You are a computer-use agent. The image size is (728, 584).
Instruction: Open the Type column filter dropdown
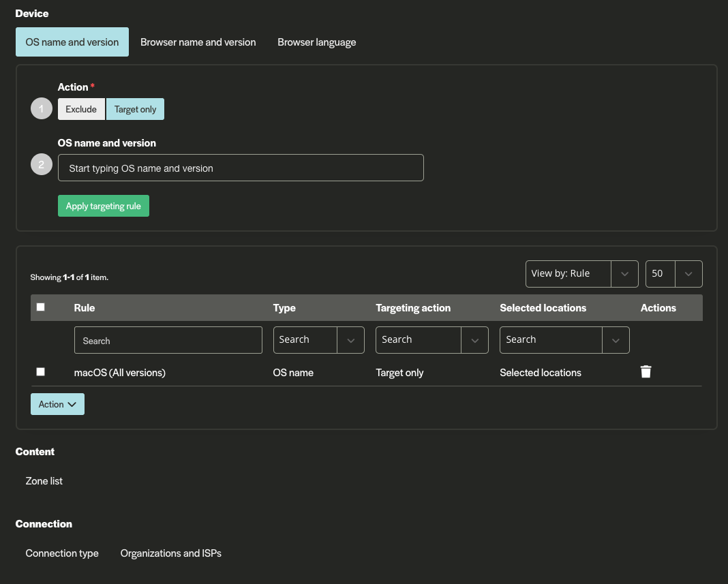[318, 340]
